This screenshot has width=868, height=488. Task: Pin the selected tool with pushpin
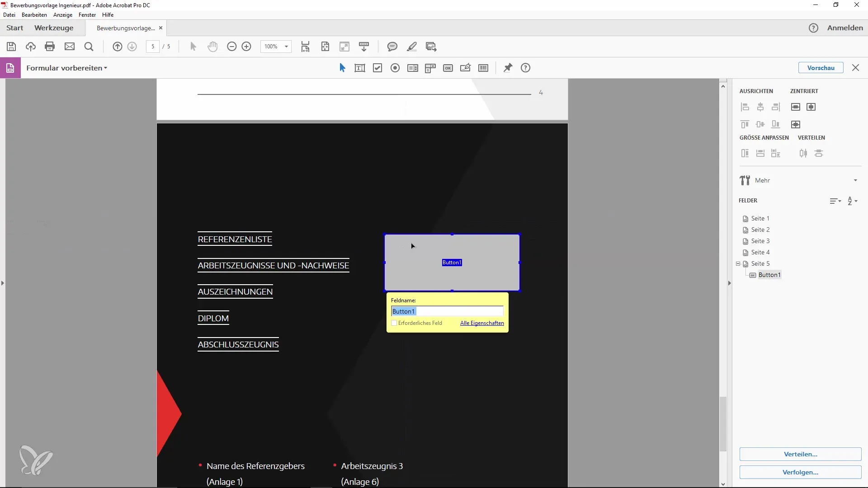(508, 68)
